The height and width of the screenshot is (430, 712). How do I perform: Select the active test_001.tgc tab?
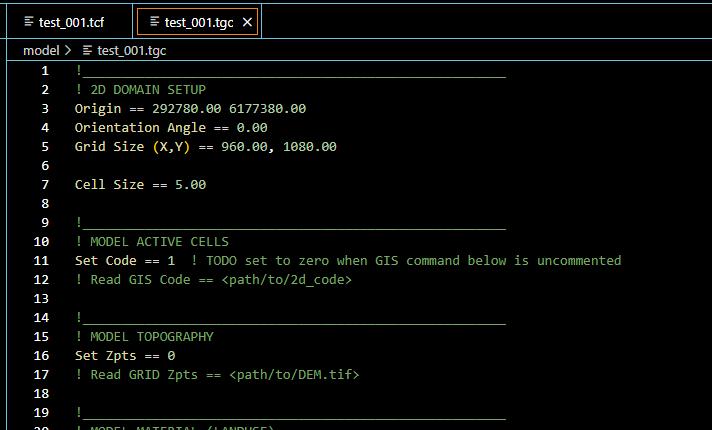coord(198,22)
